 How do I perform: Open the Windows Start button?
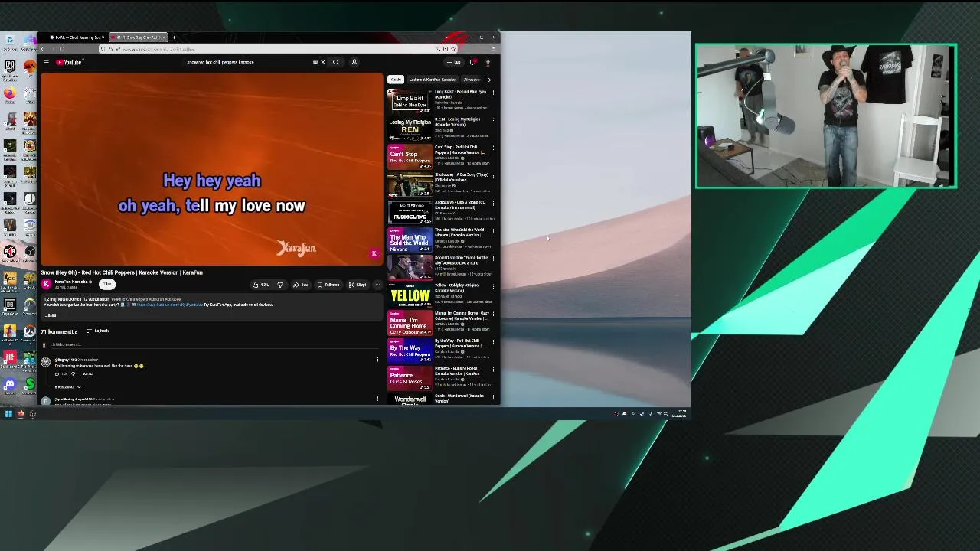point(8,414)
